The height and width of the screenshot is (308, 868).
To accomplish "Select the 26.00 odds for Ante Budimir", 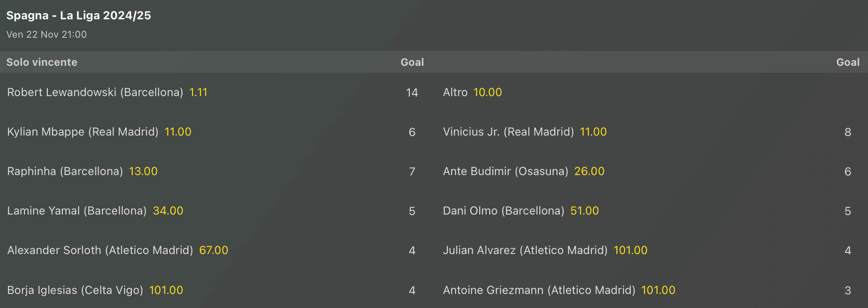I will click(590, 172).
